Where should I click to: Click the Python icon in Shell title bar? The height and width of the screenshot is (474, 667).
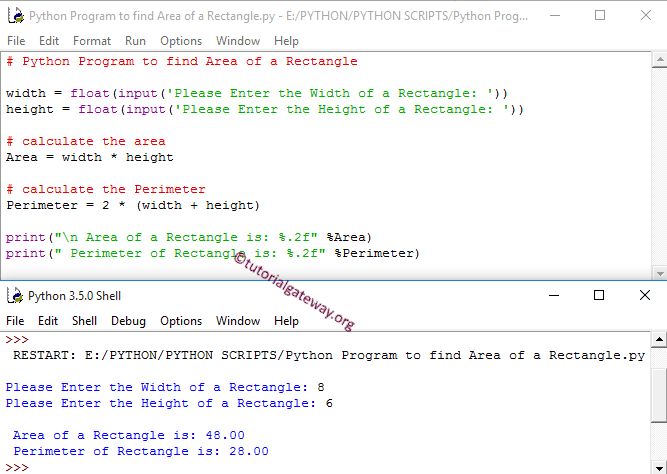pyautogui.click(x=15, y=295)
